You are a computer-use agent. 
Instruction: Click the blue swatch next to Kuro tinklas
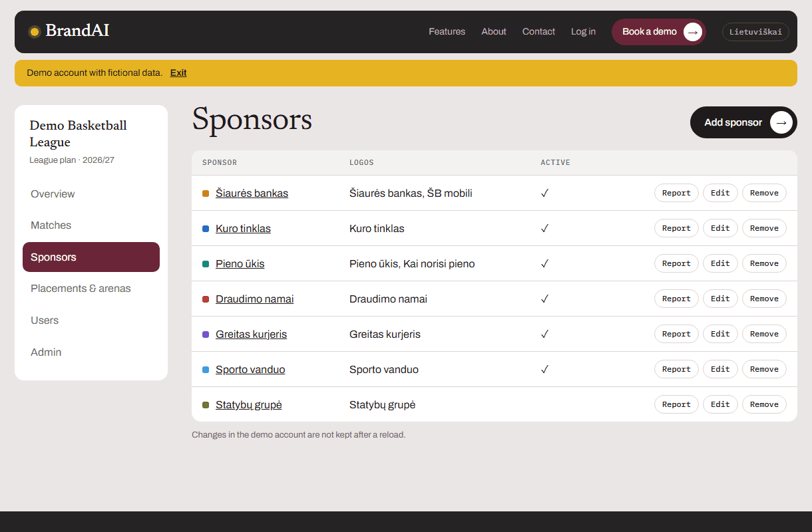(x=206, y=229)
